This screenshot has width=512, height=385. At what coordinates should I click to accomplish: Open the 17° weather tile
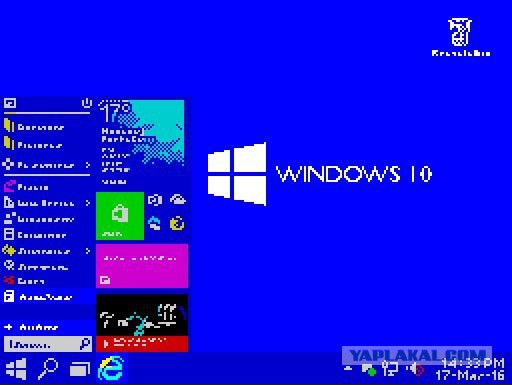[x=141, y=143]
